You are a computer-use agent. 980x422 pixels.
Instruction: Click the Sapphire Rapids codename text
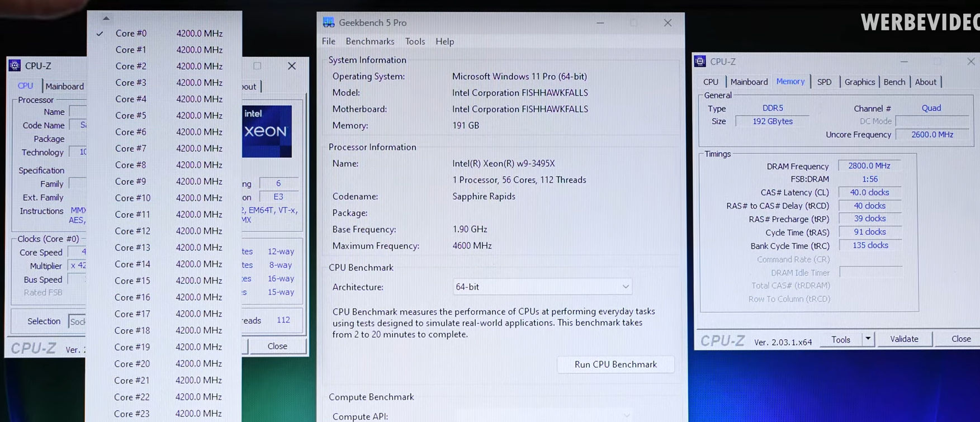click(x=484, y=197)
